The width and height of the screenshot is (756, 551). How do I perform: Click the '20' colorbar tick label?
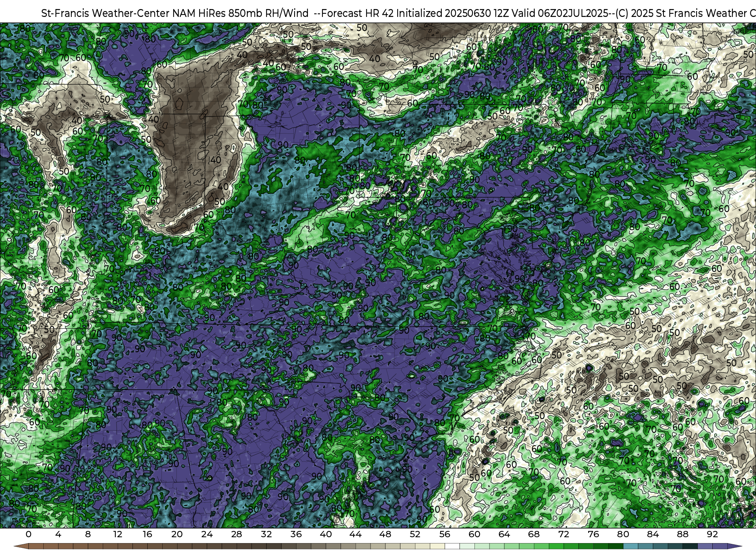[177, 534]
